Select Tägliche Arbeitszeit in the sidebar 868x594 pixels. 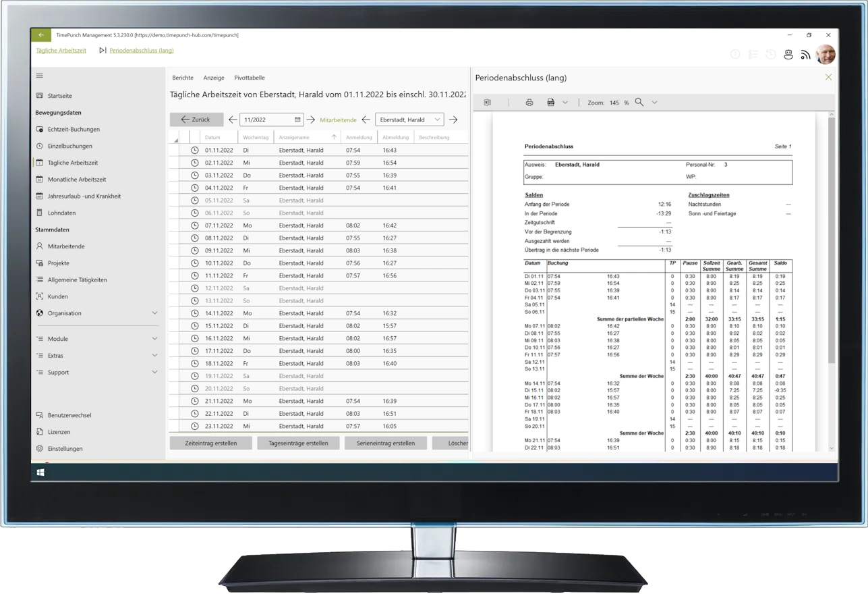[x=72, y=163]
